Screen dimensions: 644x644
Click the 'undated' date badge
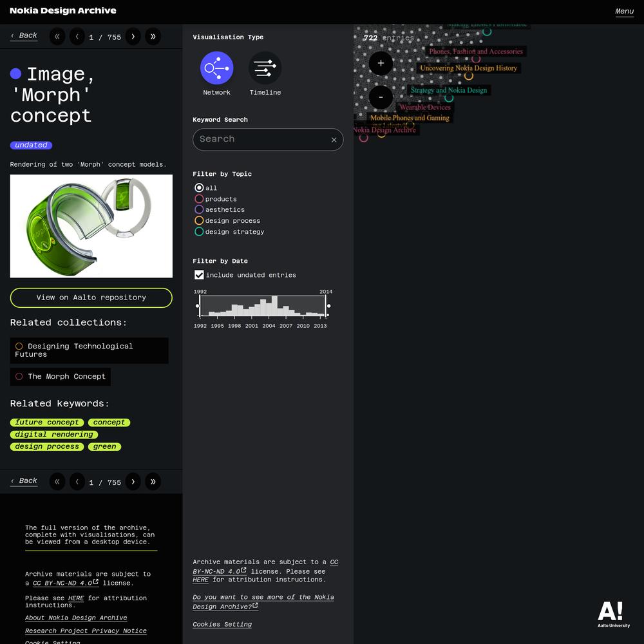click(x=31, y=146)
